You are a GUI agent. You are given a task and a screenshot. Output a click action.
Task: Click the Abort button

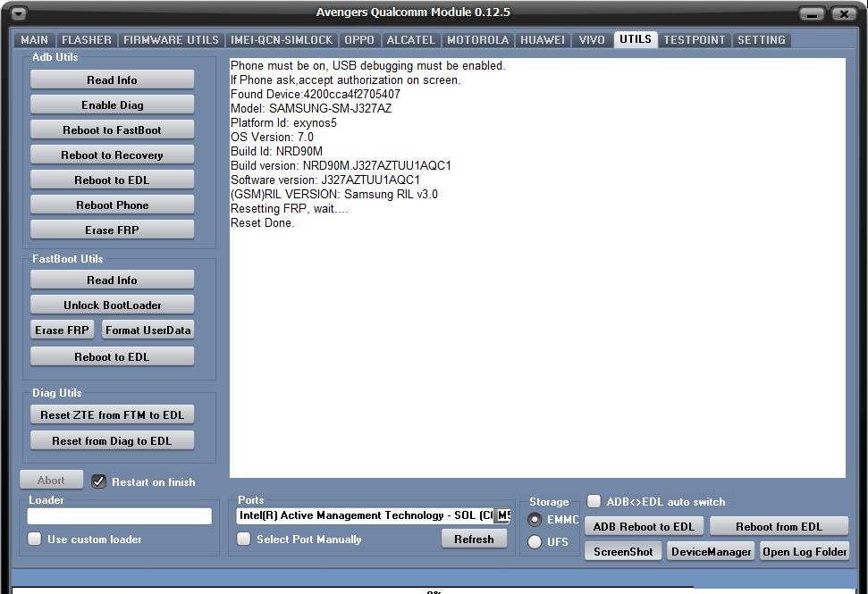[51, 480]
